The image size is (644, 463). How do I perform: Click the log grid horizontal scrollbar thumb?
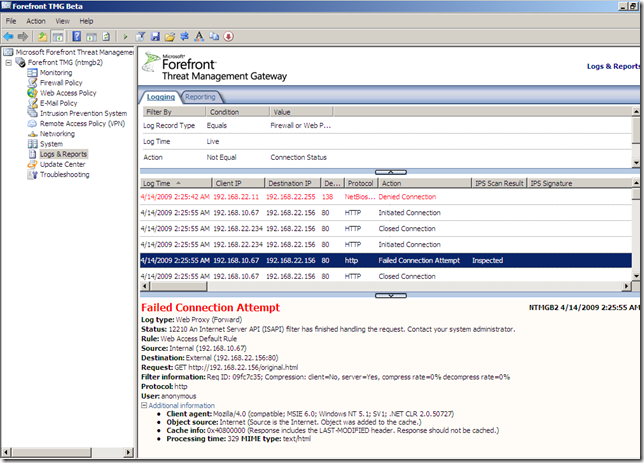click(178, 286)
